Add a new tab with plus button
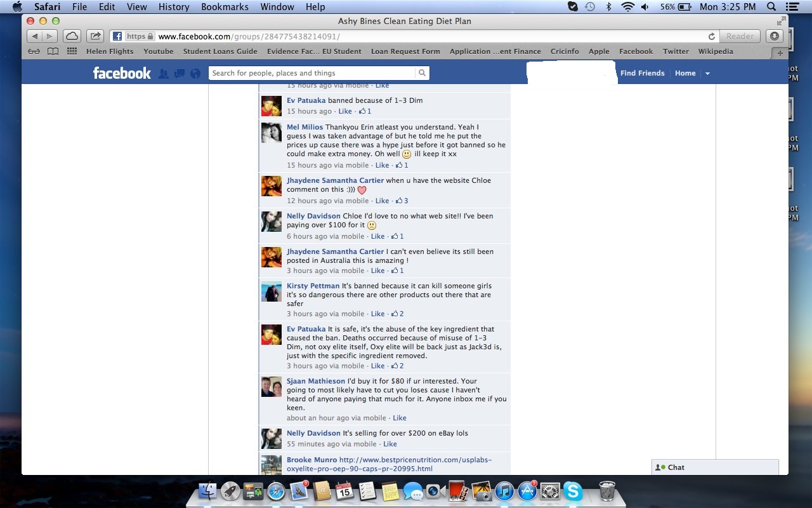 pyautogui.click(x=781, y=53)
